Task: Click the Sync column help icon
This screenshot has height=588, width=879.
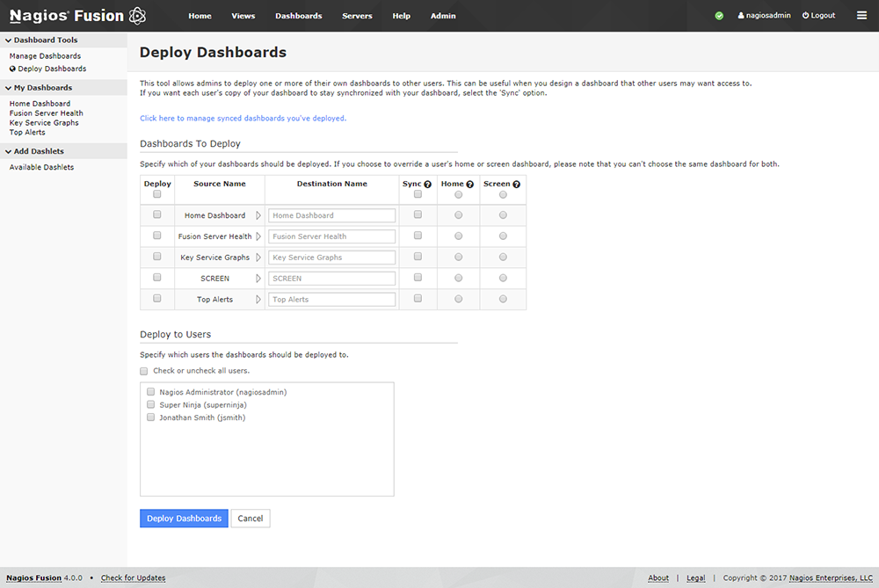Action: pyautogui.click(x=428, y=185)
